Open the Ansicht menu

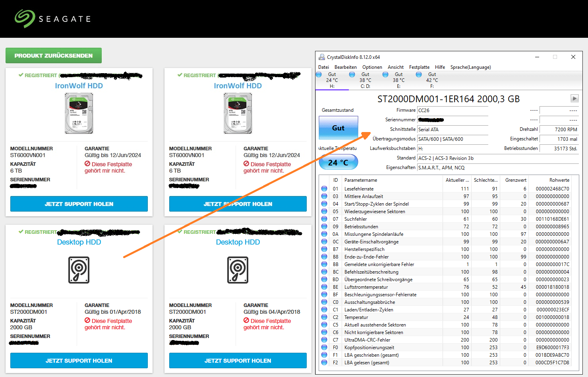tap(396, 67)
